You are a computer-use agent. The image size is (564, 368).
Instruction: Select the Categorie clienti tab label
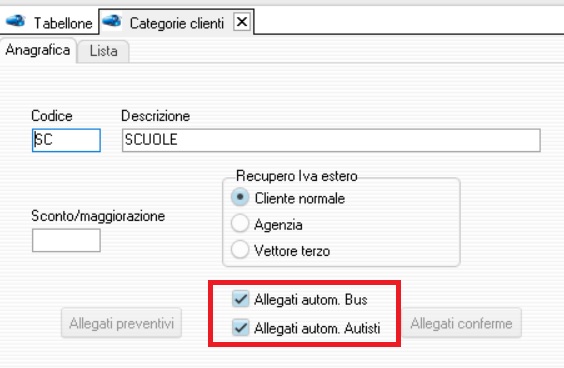(x=177, y=23)
